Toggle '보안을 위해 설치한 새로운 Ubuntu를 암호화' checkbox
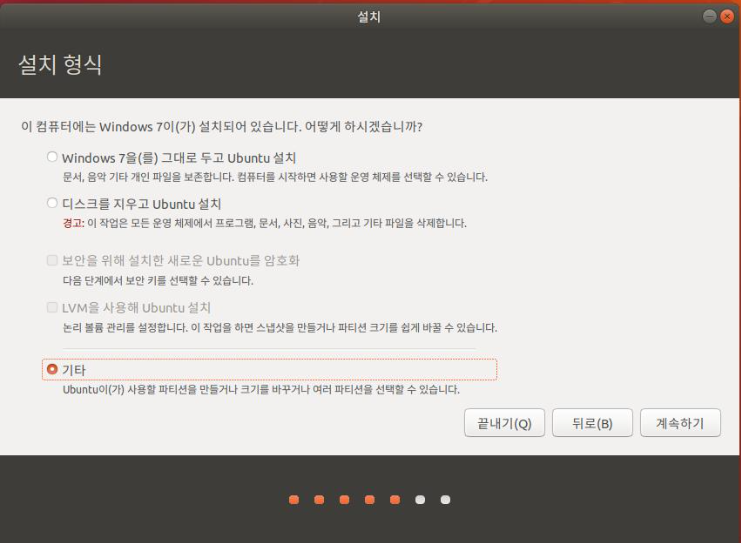 pos(52,260)
